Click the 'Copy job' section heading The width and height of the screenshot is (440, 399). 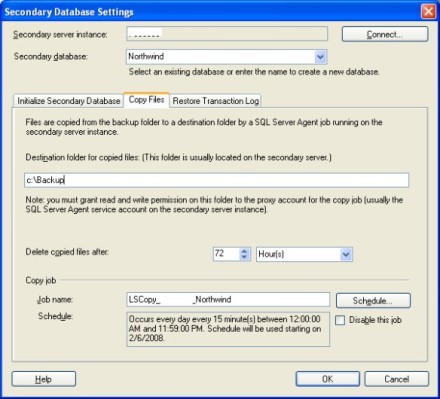(x=41, y=280)
